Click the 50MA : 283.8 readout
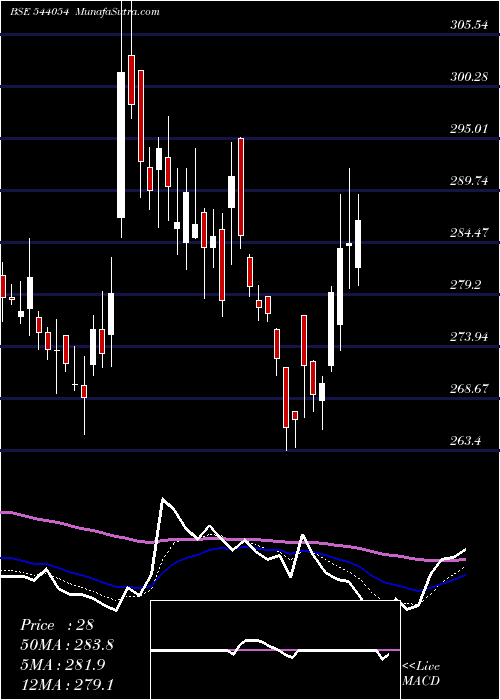The height and width of the screenshot is (700, 500). (x=67, y=645)
